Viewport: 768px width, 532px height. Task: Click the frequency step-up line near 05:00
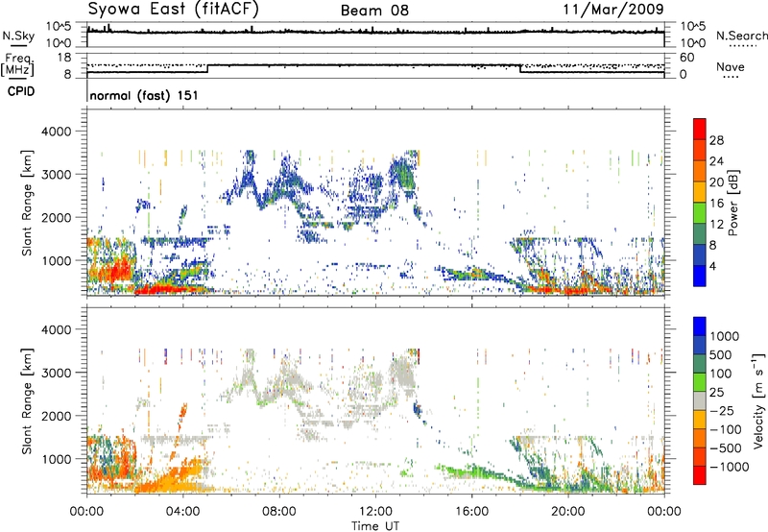208,68
